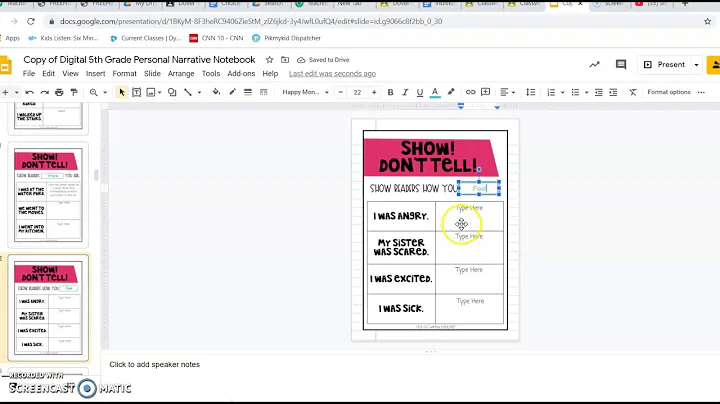Insert an image from toolbar
This screenshot has height=404, width=720.
151,92
